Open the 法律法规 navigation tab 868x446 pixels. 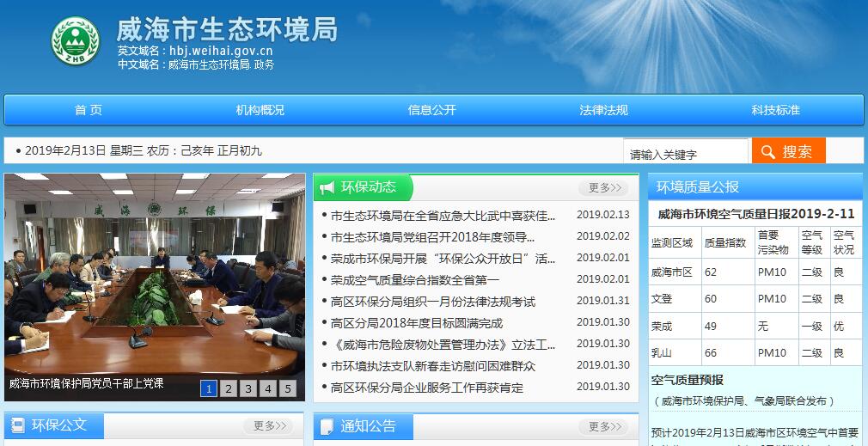coord(603,110)
